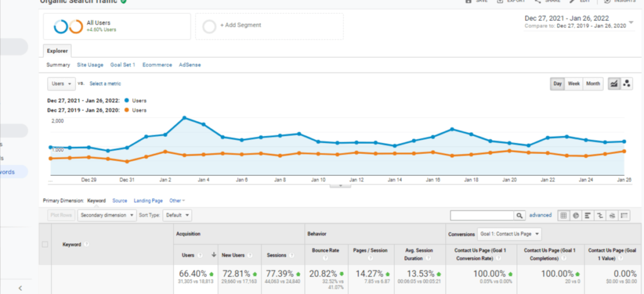The image size is (644, 294).
Task: Switch to line chart view icon
Action: (x=614, y=84)
